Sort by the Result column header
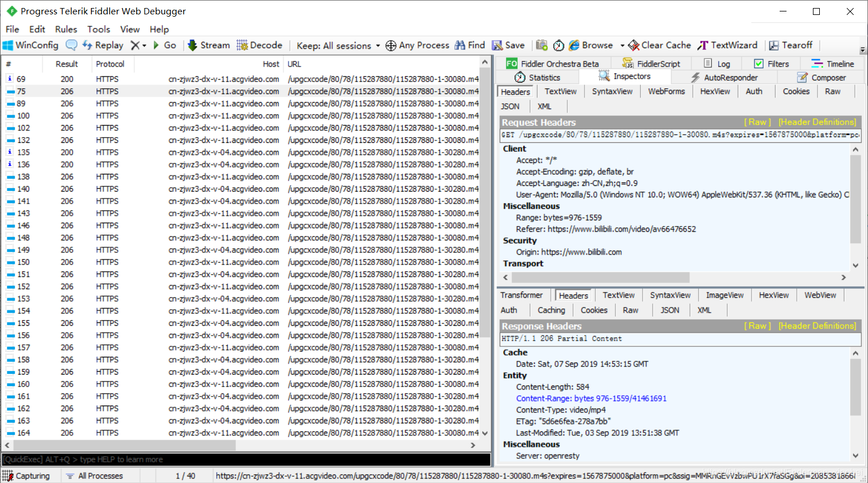 coord(67,64)
